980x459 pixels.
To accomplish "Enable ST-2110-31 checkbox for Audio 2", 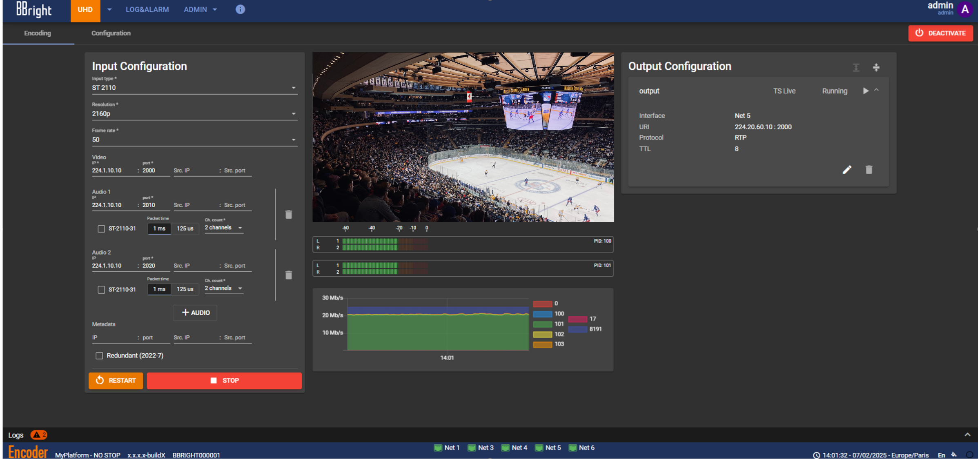I will [101, 290].
